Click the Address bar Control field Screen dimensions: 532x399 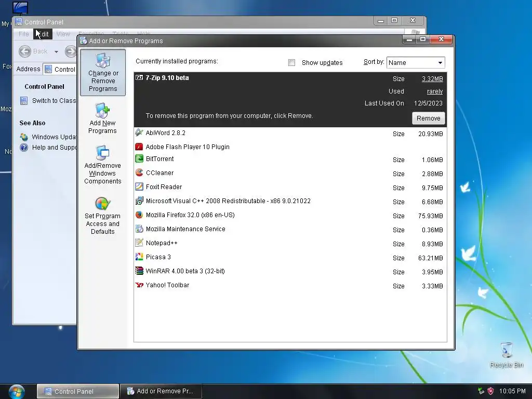[x=60, y=69]
